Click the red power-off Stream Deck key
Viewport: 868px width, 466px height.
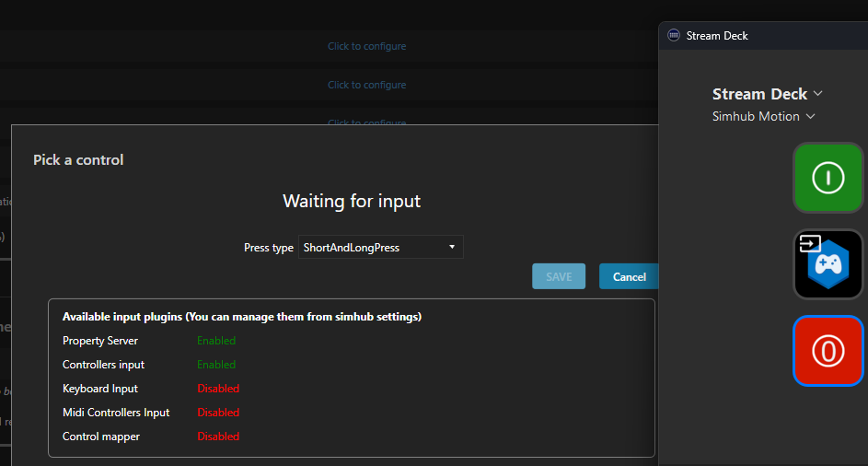(x=828, y=351)
